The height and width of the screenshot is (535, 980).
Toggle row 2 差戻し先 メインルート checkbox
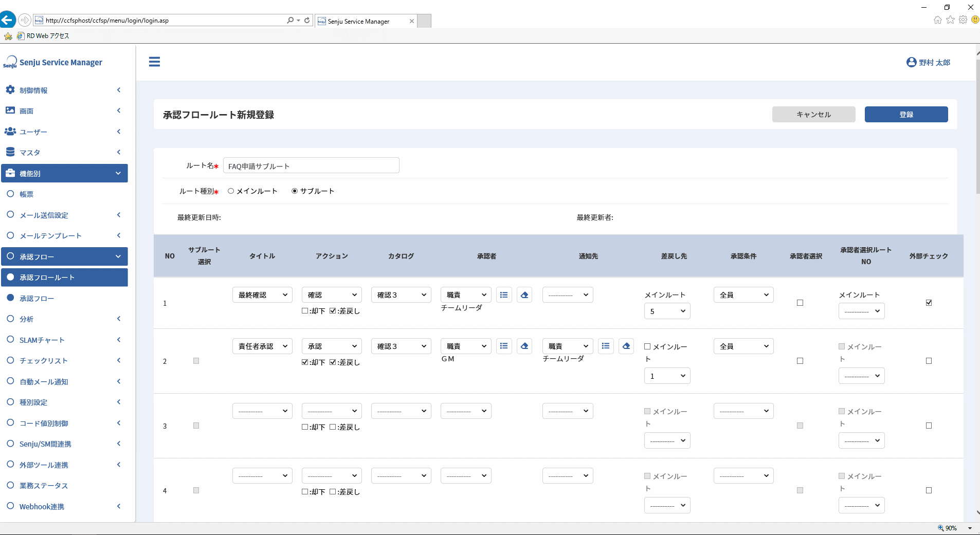pyautogui.click(x=648, y=347)
